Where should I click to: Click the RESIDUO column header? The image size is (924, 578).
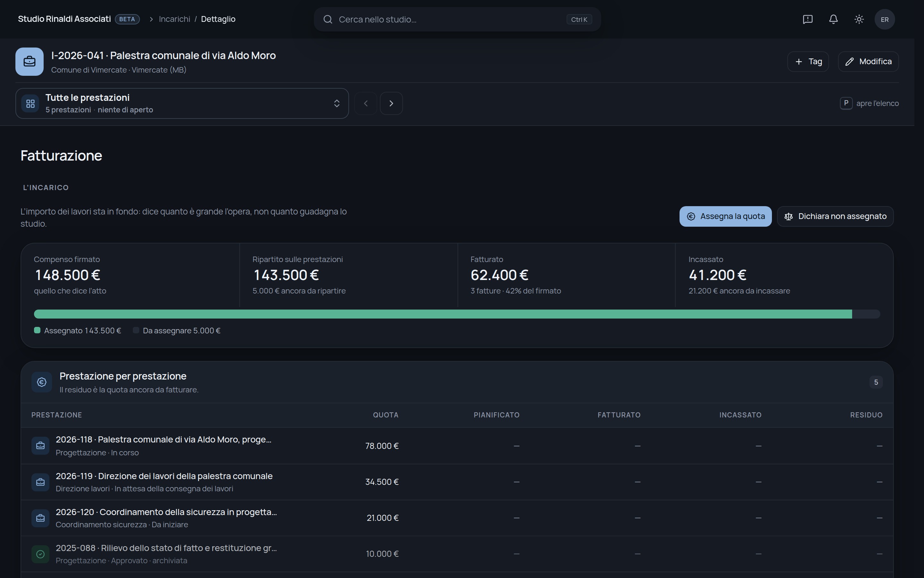tap(866, 415)
